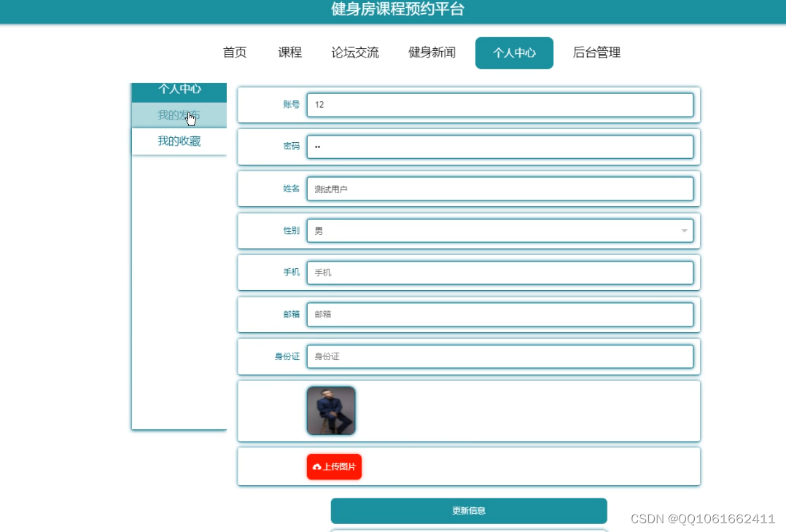Image resolution: width=786 pixels, height=532 pixels.
Task: Open 我的发布 in the sidebar
Action: 178,115
